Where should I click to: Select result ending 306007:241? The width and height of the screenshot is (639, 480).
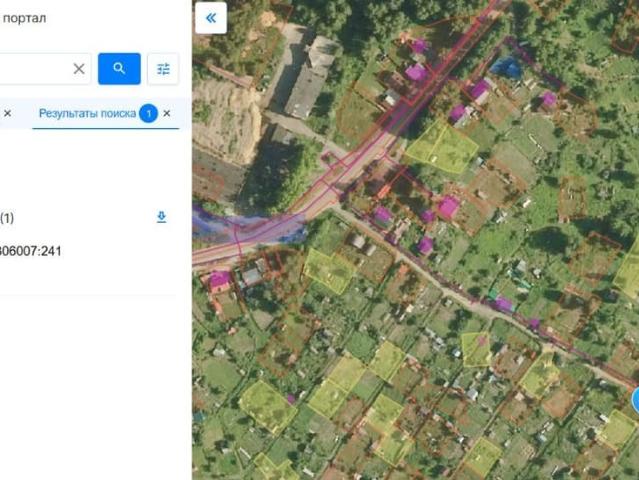(x=31, y=251)
